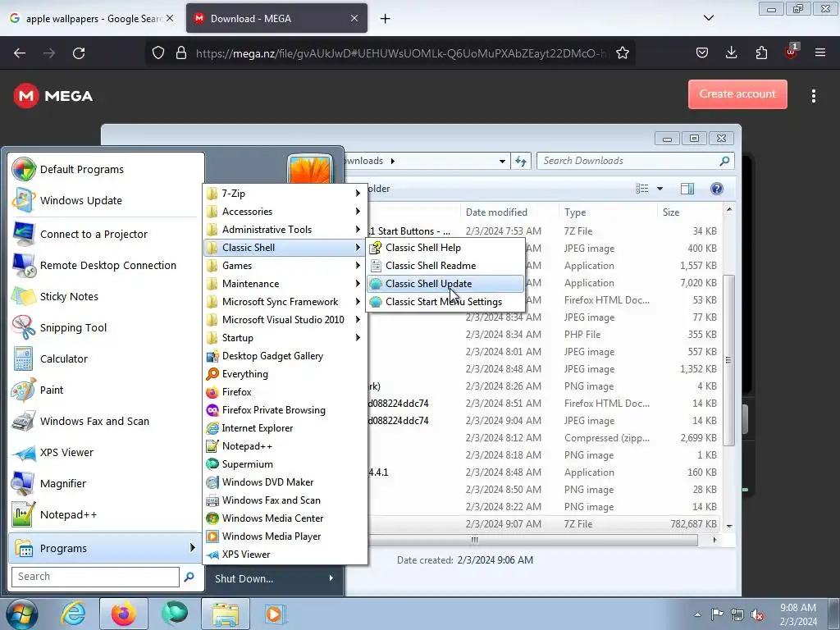Open Firefox Private Browsing

pyautogui.click(x=285, y=410)
